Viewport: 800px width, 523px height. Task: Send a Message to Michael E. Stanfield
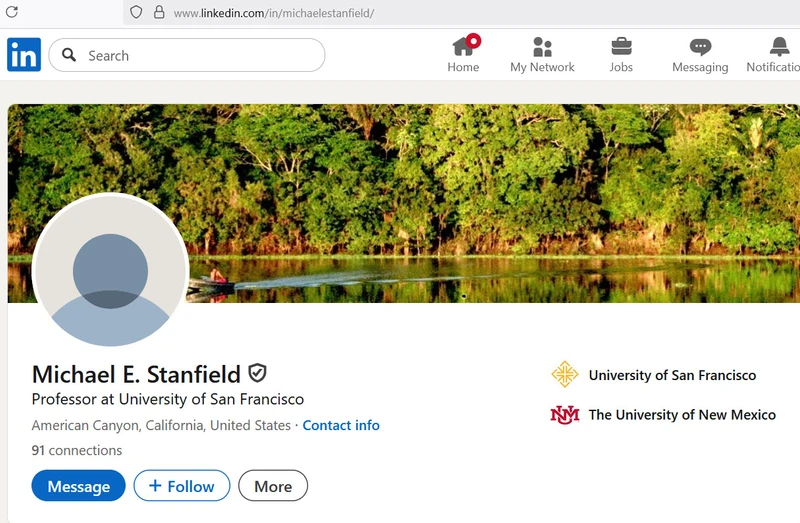click(x=79, y=486)
